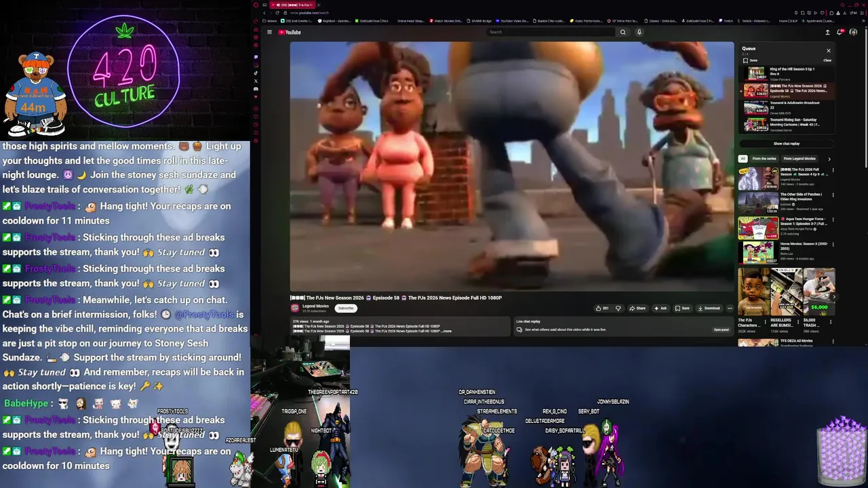
Task: Open the $6,000 Trash short thumbnail
Action: coord(818,292)
